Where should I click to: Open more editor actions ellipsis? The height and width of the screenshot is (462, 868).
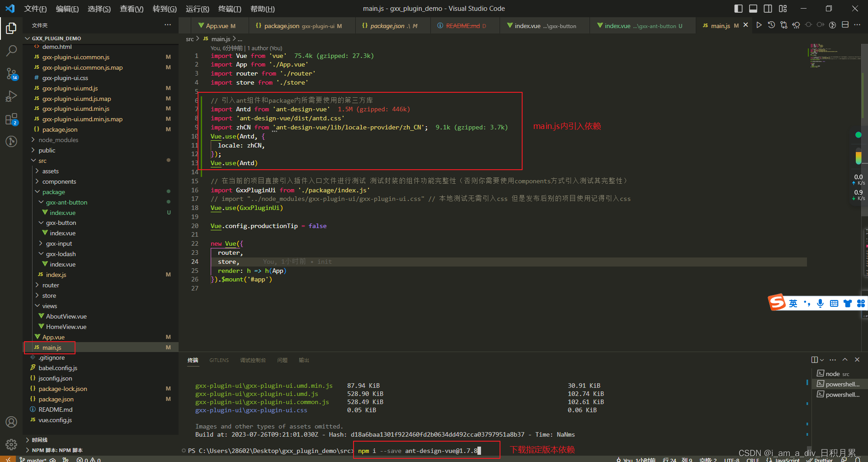(857, 25)
